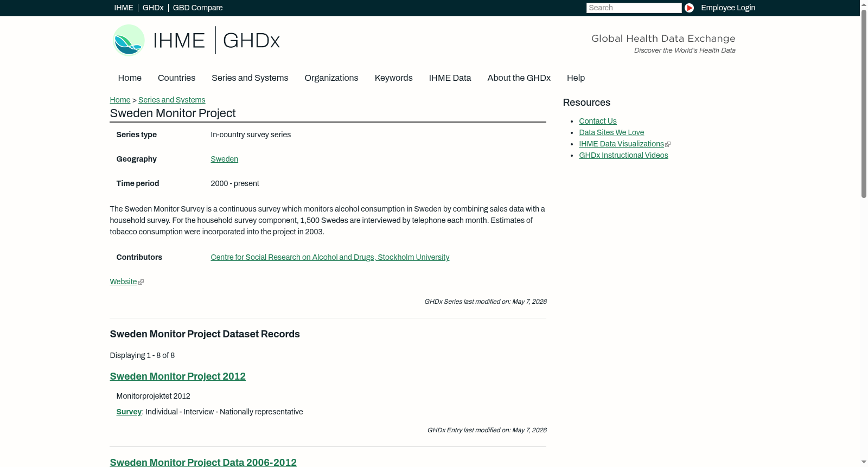Screen dimensions: 868x467
Task: Click 'GHDx Entry last modified on' note
Action: (487, 430)
